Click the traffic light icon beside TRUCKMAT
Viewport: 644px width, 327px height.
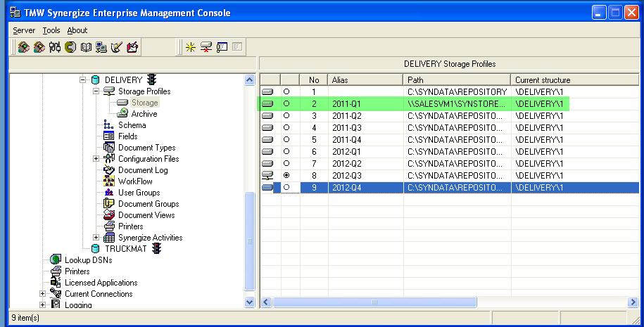pyautogui.click(x=157, y=249)
